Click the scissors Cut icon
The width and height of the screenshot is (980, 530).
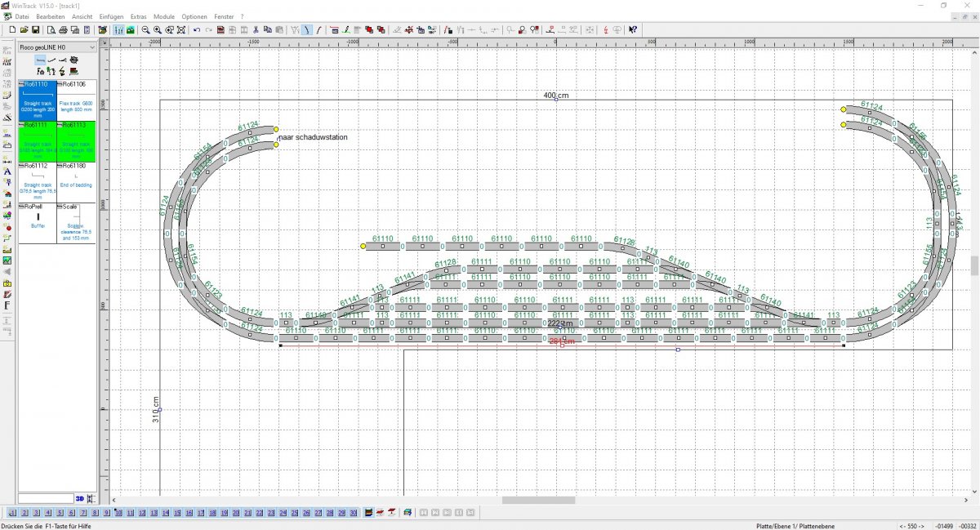(x=256, y=30)
